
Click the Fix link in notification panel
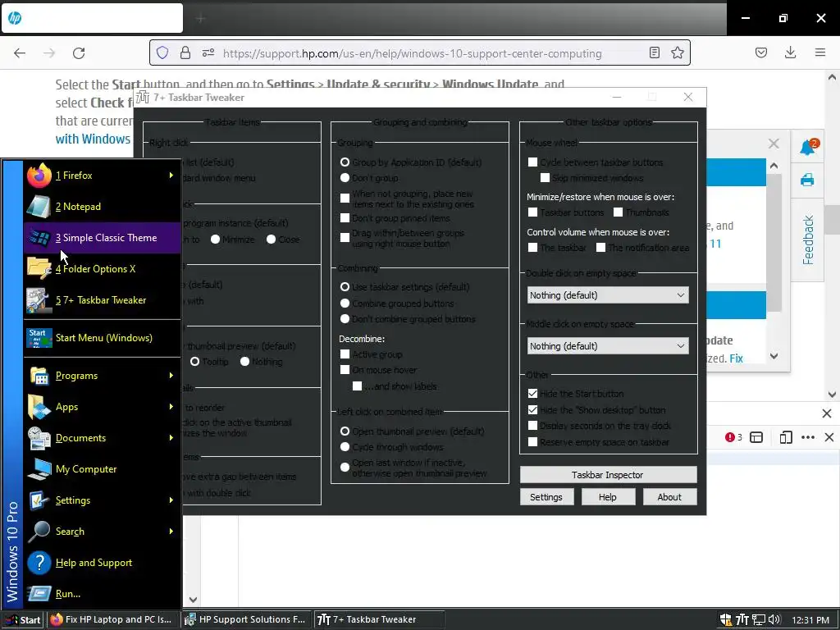click(736, 358)
